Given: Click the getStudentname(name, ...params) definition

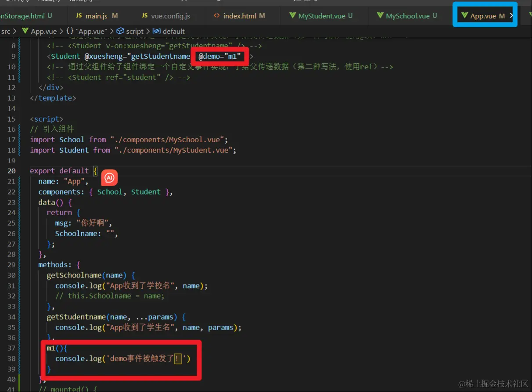Looking at the screenshot, I should [116, 317].
